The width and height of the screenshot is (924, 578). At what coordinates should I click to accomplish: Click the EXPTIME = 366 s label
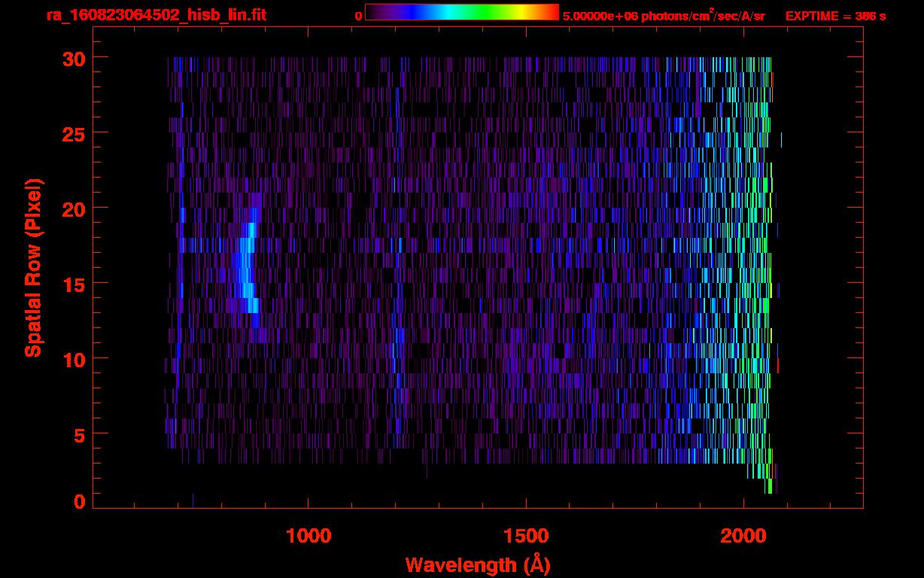click(x=835, y=16)
